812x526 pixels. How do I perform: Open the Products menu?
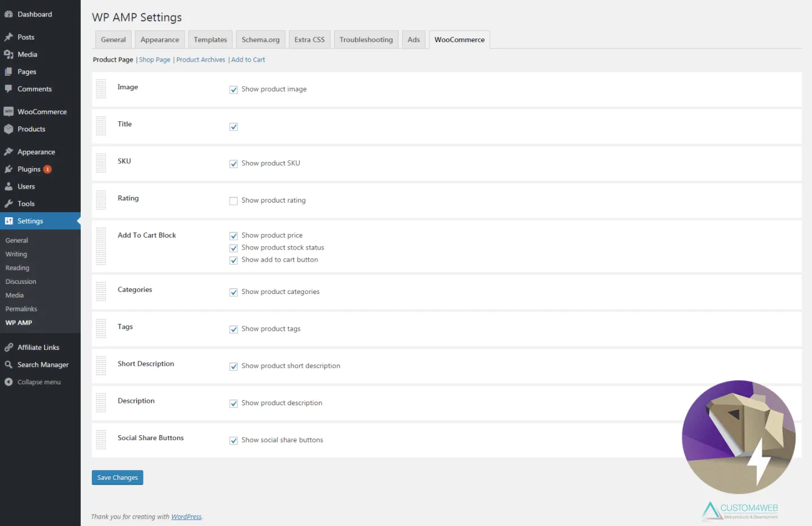pos(31,129)
